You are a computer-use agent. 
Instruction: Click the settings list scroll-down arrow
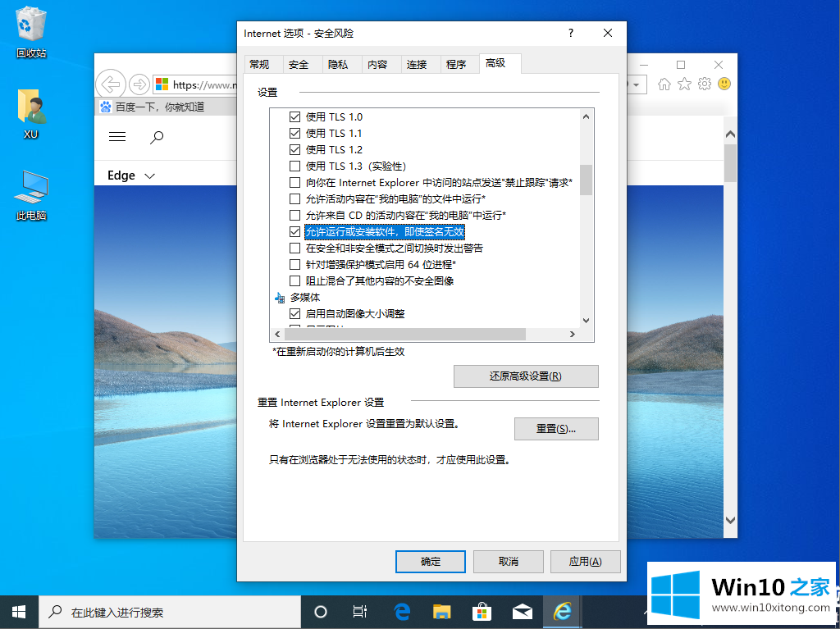click(586, 321)
